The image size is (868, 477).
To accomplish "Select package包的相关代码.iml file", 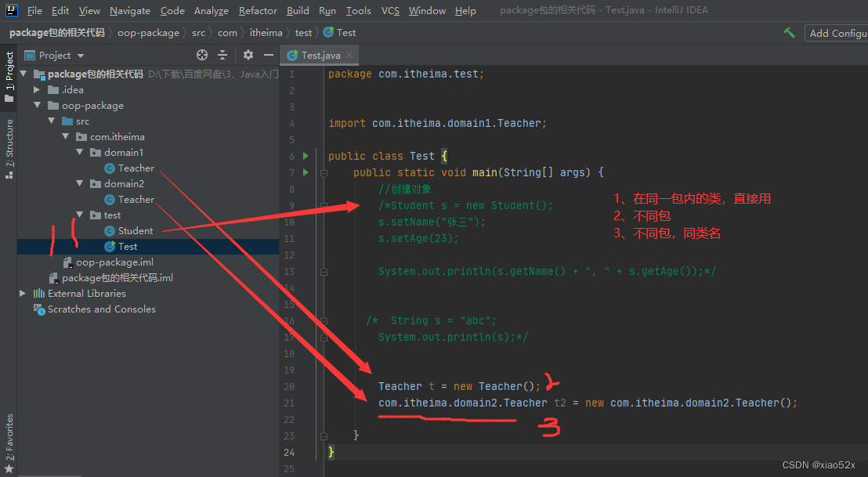I will [x=117, y=278].
